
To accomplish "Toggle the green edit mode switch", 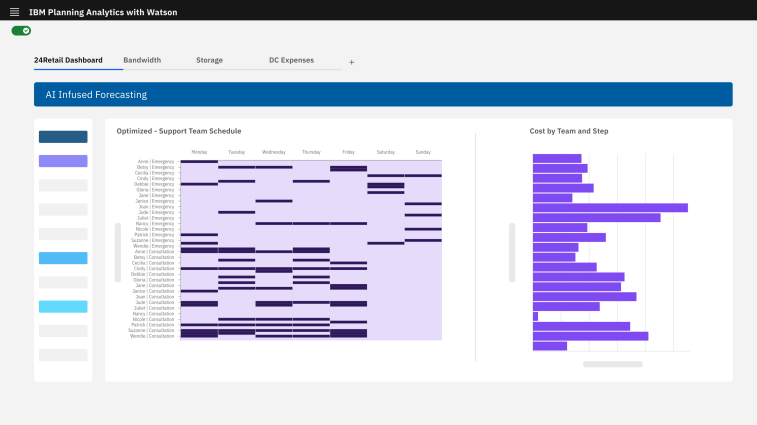I will point(21,31).
